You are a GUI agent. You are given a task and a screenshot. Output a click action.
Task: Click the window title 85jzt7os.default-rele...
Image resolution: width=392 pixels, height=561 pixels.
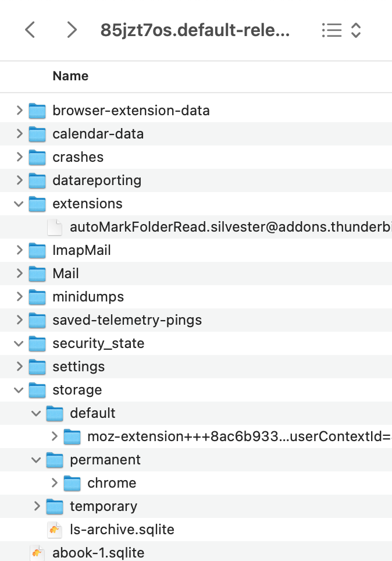tap(195, 30)
